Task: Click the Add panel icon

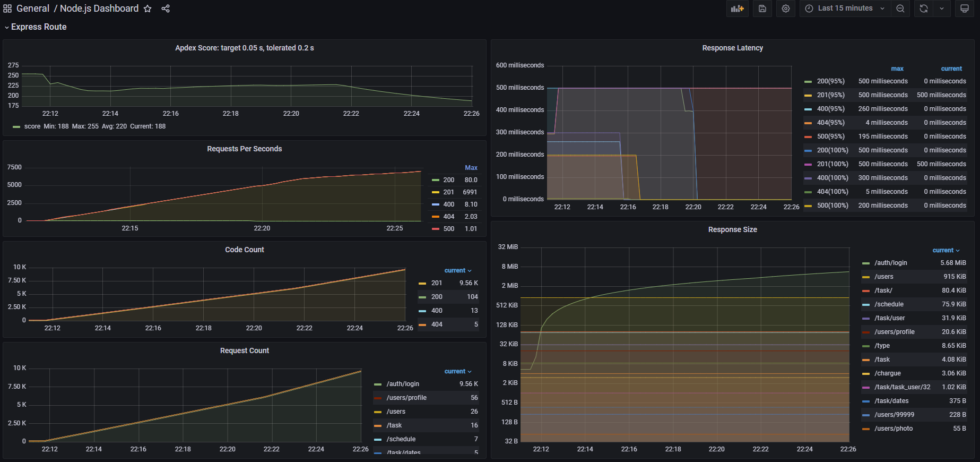Action: (x=738, y=8)
